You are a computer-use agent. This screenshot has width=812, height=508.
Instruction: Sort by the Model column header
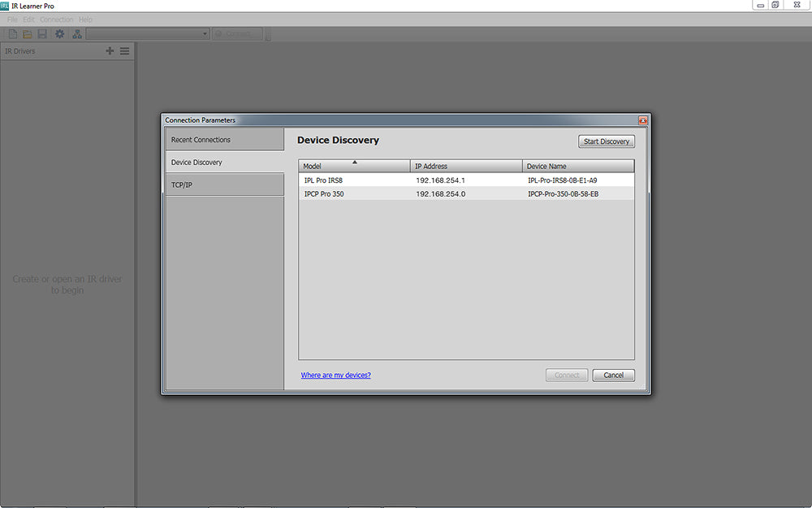(x=354, y=166)
